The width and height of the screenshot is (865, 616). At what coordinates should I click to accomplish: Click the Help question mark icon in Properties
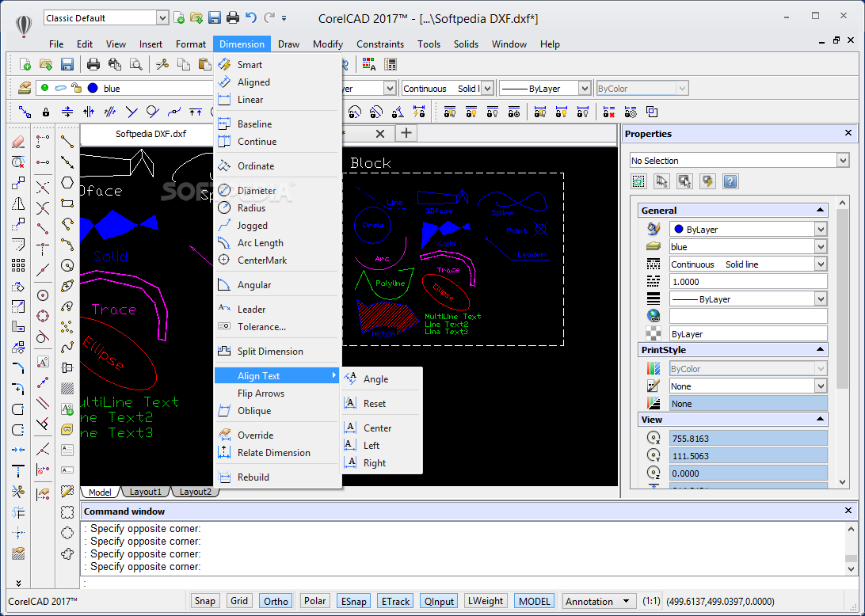[730, 181]
